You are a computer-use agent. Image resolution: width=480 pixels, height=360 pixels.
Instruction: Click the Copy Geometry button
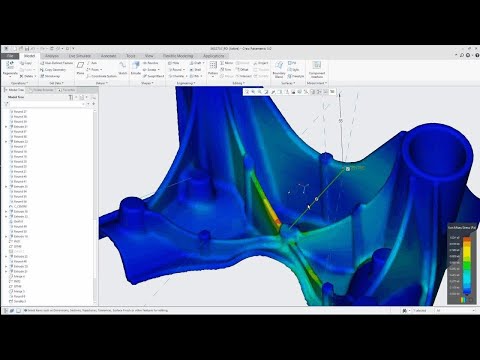coord(53,70)
